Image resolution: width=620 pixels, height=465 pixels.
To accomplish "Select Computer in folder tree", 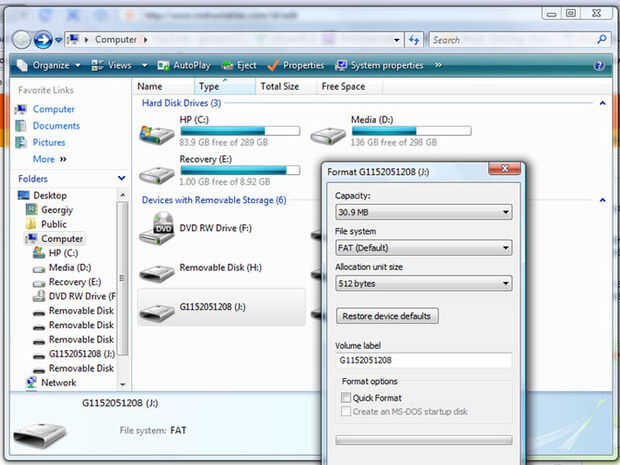I will tap(62, 238).
